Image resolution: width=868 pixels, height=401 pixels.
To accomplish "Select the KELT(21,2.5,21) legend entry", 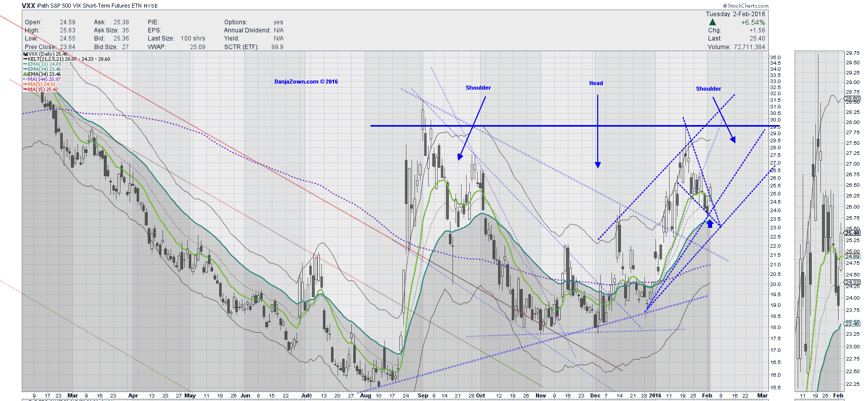I will click(66, 59).
